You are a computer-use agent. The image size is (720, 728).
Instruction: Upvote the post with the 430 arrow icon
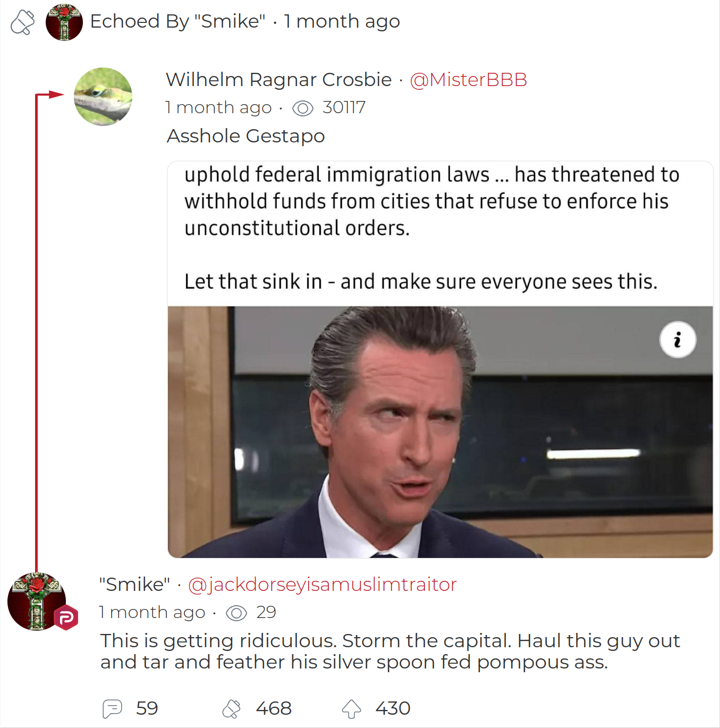coord(351,709)
